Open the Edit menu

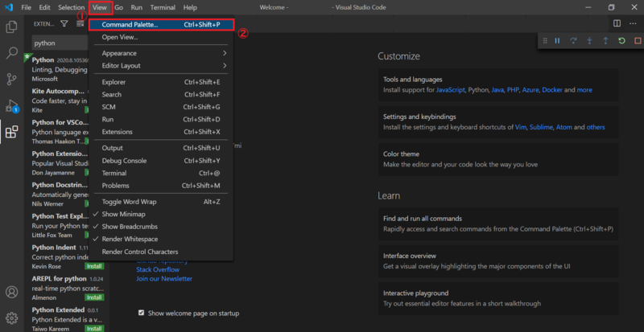point(45,7)
